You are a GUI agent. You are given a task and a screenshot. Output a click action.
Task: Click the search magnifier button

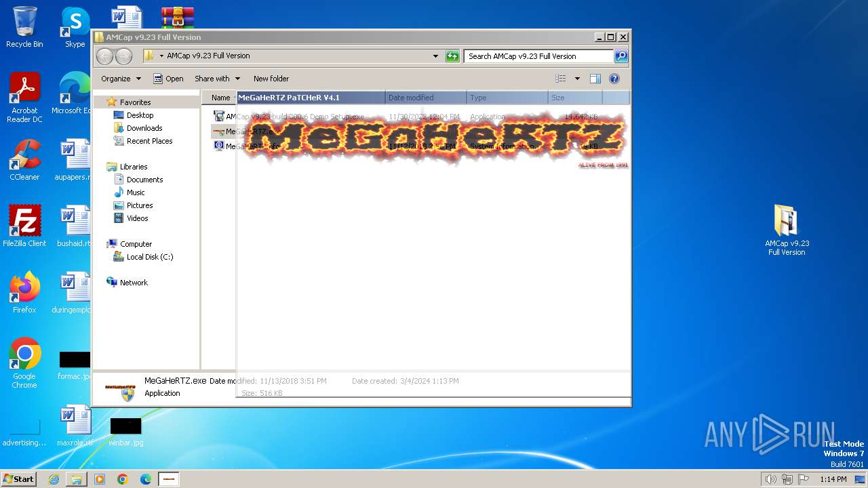click(x=620, y=56)
